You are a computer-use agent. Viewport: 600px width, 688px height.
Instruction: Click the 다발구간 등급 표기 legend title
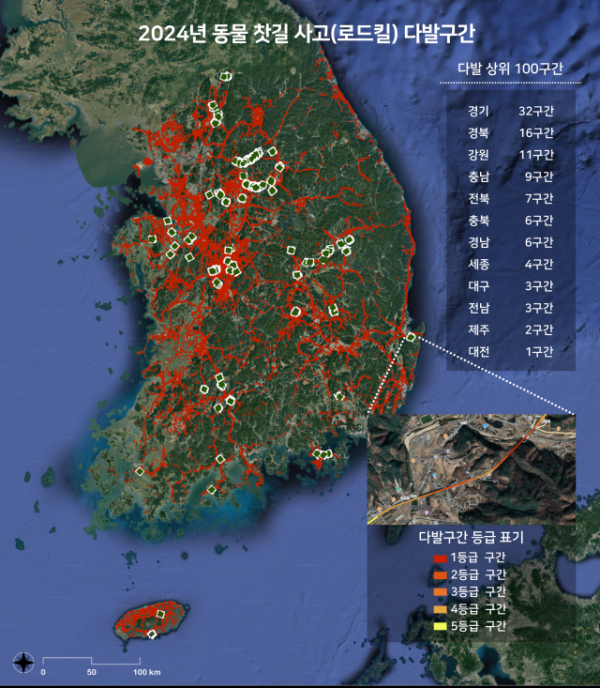470,538
